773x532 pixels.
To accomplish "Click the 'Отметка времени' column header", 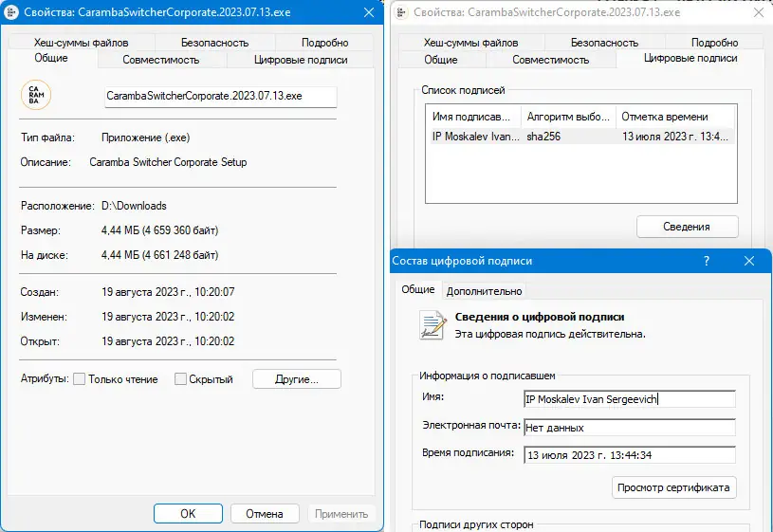I will point(675,117).
